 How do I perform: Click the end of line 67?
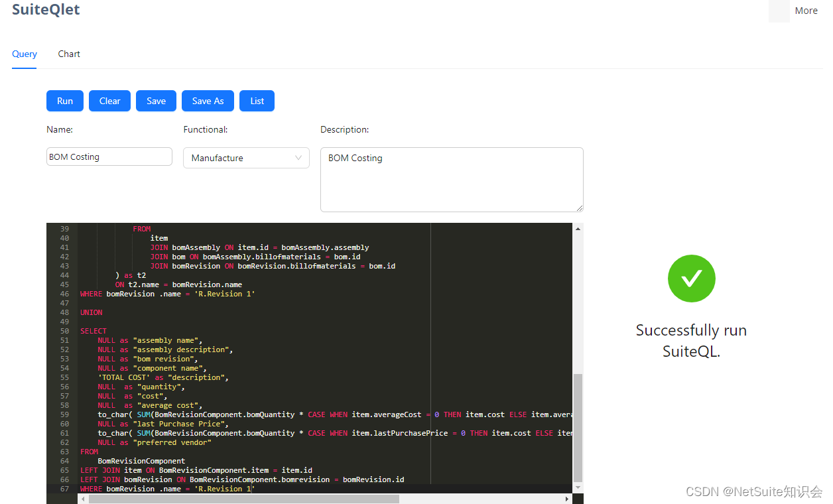click(x=254, y=489)
